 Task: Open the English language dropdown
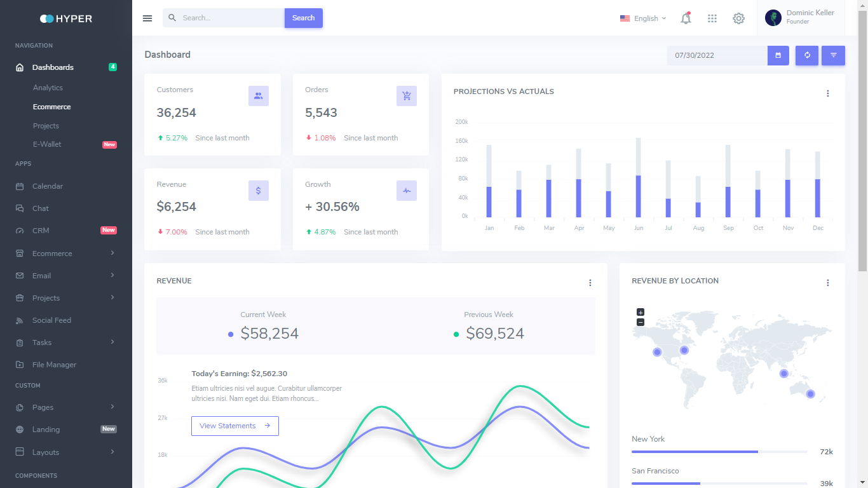click(643, 18)
